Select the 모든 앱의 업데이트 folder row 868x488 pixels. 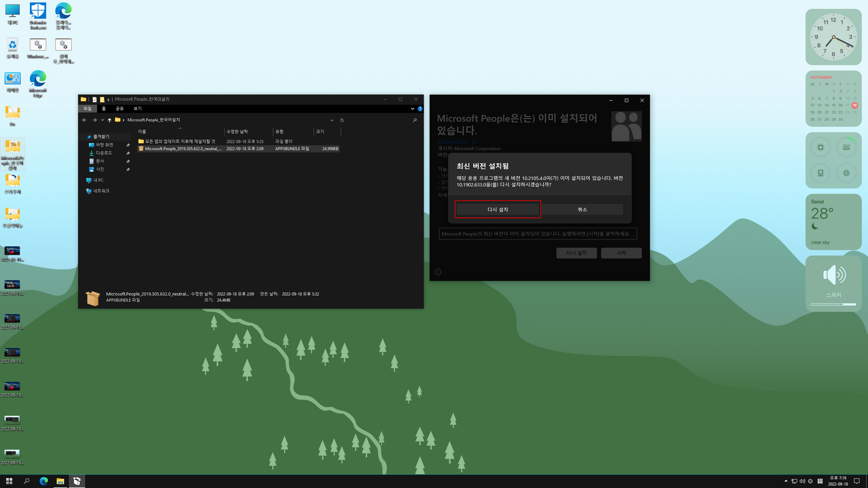pos(238,141)
